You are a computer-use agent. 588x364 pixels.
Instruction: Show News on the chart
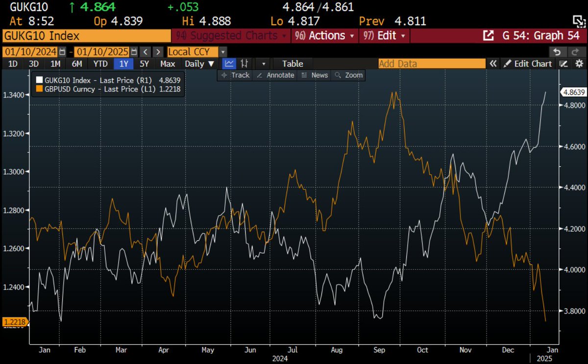[314, 75]
